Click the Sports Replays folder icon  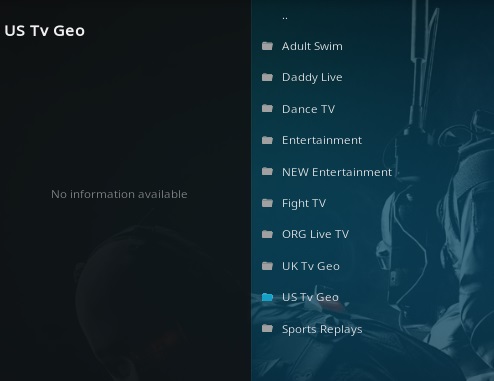[x=267, y=329]
